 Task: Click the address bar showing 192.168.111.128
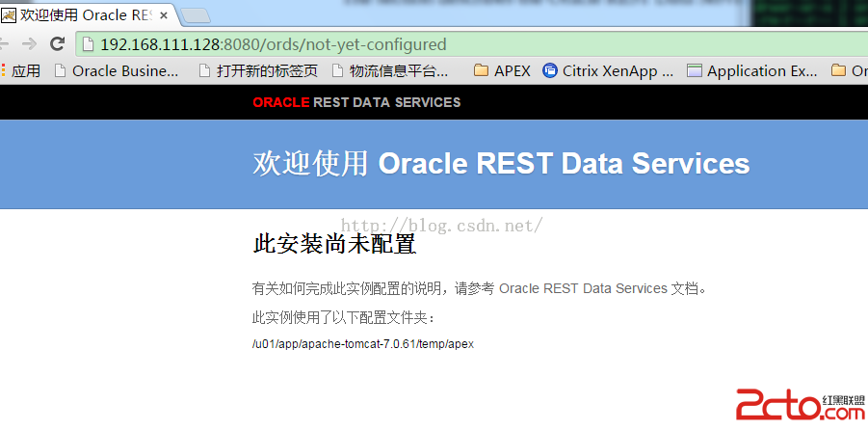pos(470,43)
